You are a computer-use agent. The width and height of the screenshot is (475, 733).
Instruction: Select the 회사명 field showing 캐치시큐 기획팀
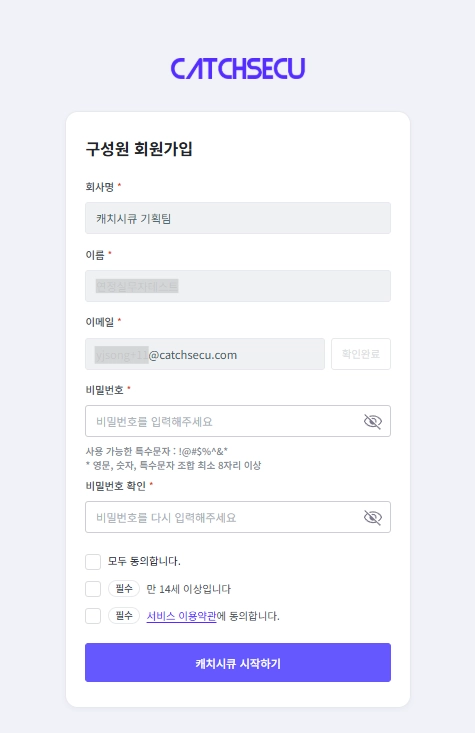pyautogui.click(x=238, y=218)
